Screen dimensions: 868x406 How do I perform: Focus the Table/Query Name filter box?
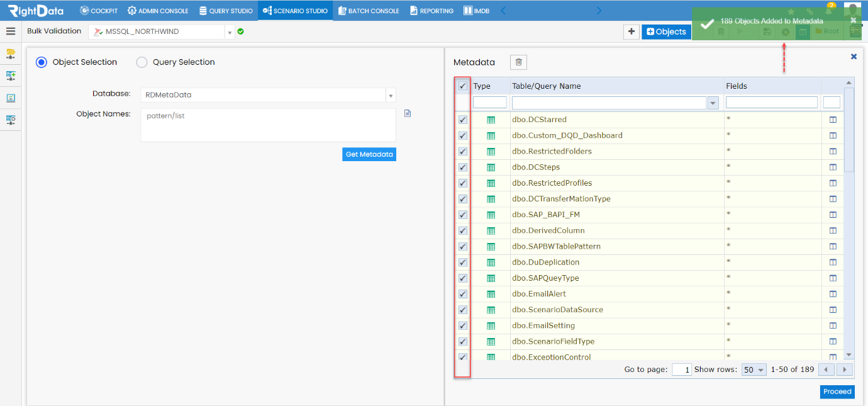[x=610, y=103]
